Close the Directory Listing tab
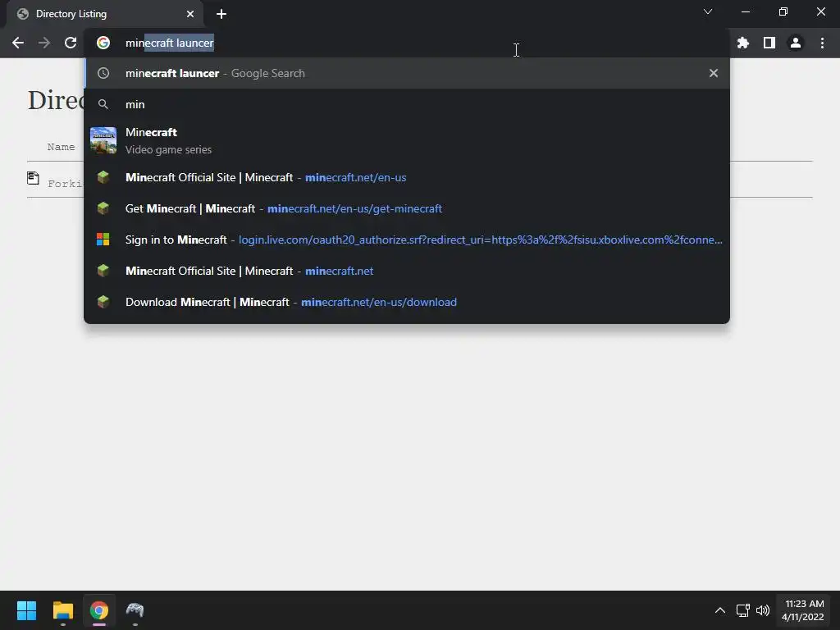 click(x=190, y=14)
